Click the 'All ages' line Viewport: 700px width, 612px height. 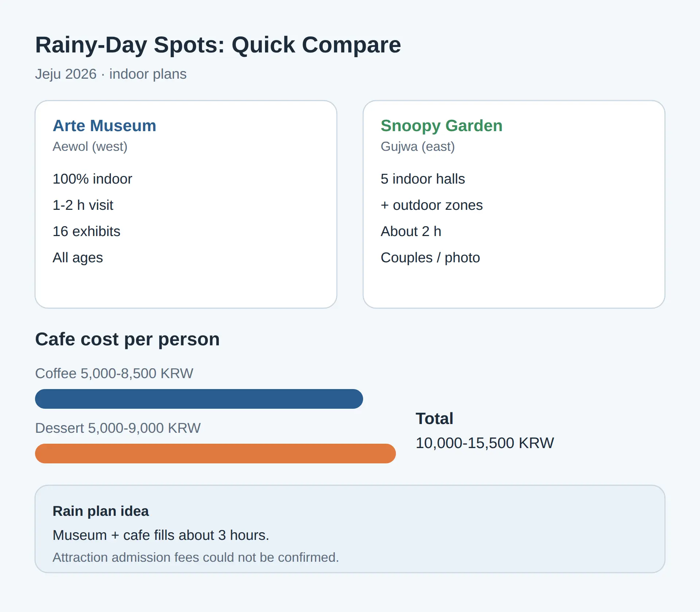pos(78,258)
